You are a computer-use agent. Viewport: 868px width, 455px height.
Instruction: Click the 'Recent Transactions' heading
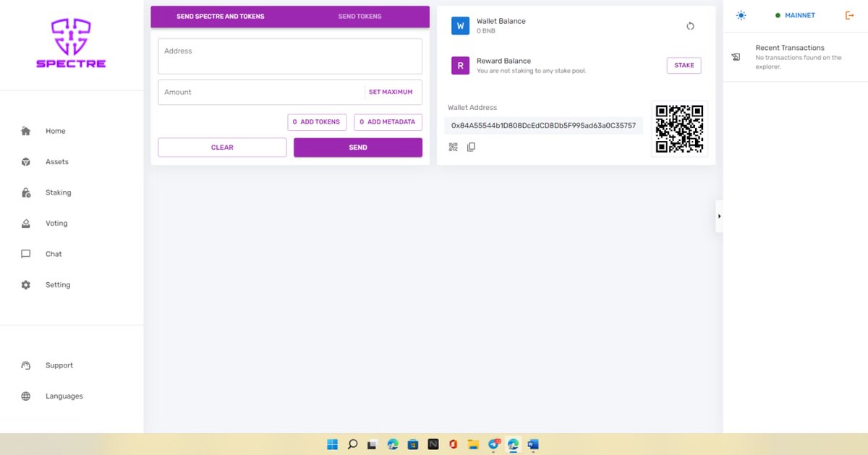790,48
